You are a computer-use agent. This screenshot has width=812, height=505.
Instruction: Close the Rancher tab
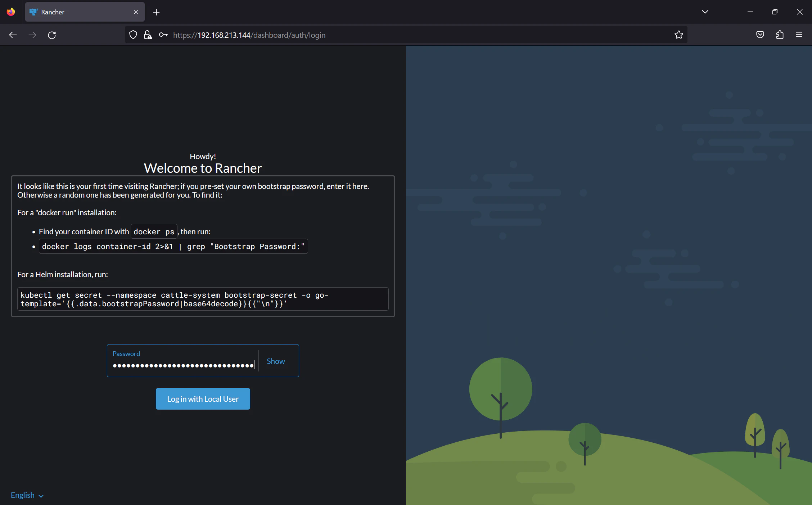tap(136, 12)
